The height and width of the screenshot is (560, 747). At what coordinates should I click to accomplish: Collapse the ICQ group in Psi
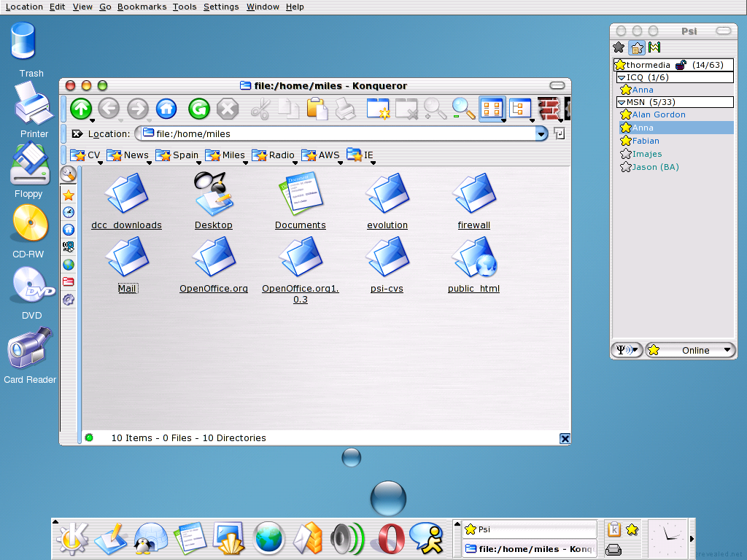(622, 77)
